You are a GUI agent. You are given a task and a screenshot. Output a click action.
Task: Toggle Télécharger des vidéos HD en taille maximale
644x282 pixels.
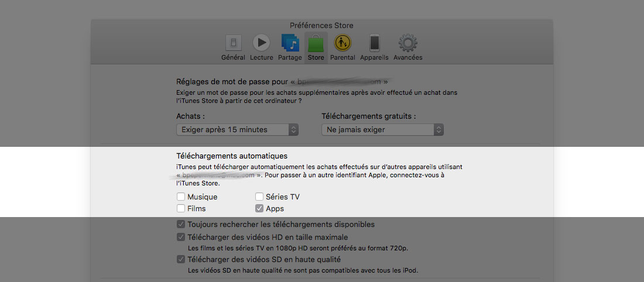click(181, 238)
